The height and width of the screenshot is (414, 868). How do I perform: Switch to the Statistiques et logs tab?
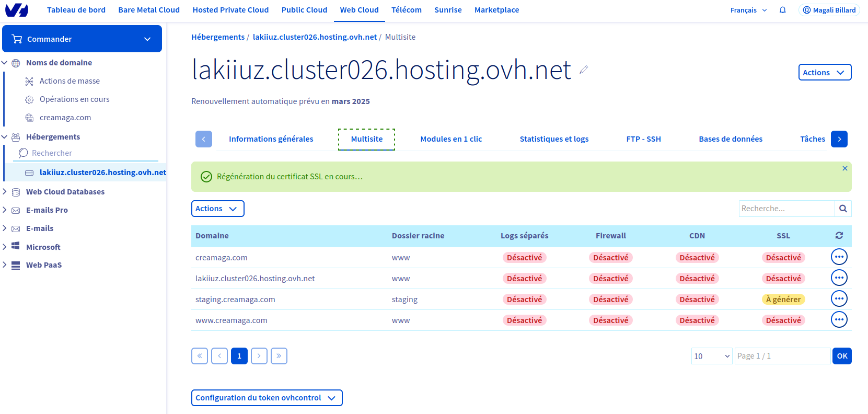click(554, 139)
